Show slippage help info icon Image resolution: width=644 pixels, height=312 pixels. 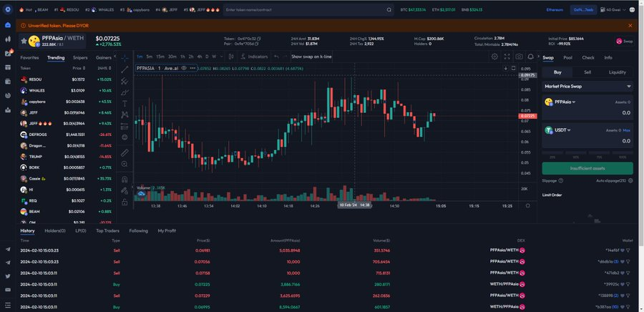[560, 180]
